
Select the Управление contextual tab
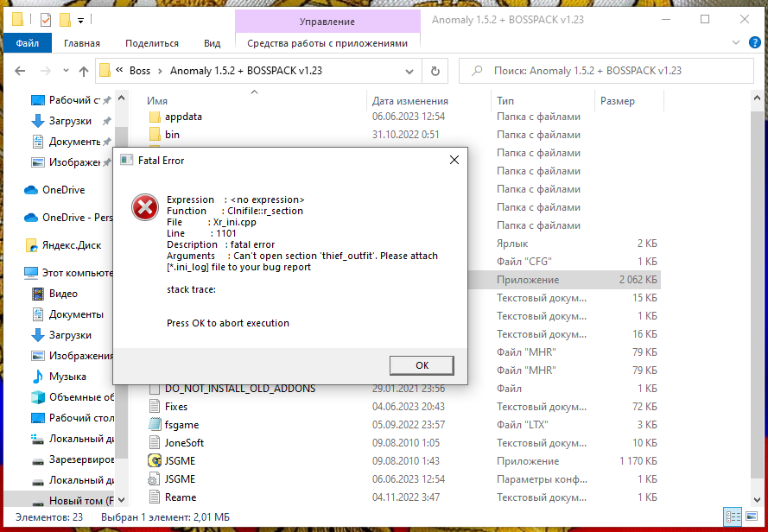[327, 22]
